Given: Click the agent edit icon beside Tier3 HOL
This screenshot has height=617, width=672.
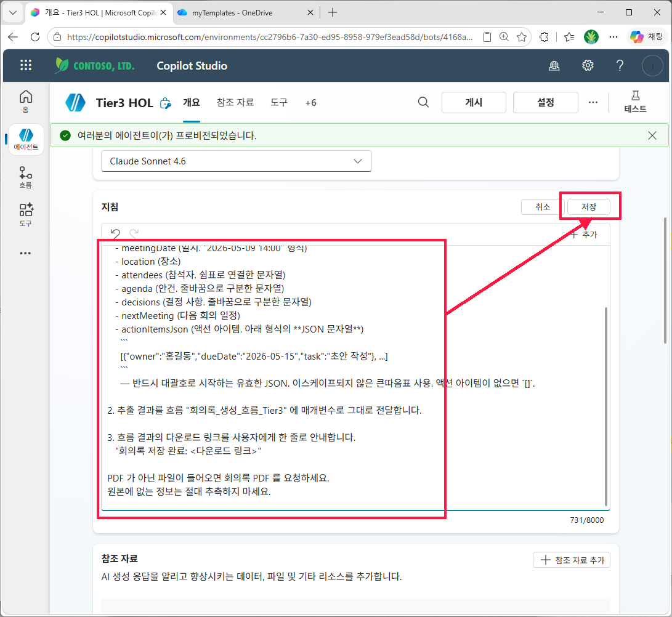Looking at the screenshot, I should [166, 103].
